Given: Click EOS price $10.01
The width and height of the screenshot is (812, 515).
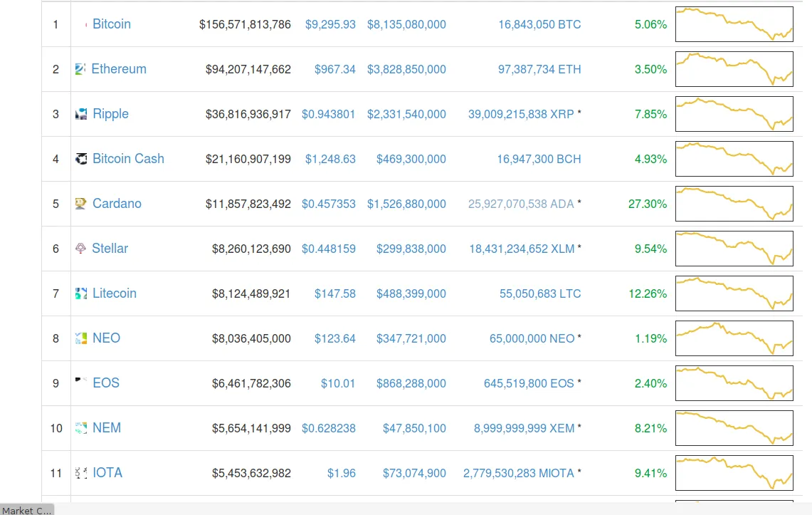Looking at the screenshot, I should [338, 383].
